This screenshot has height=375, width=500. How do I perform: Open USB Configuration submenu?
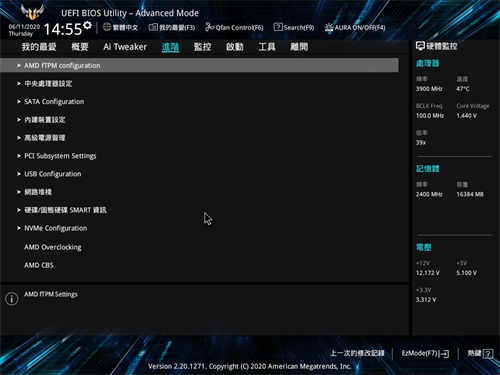pos(53,174)
